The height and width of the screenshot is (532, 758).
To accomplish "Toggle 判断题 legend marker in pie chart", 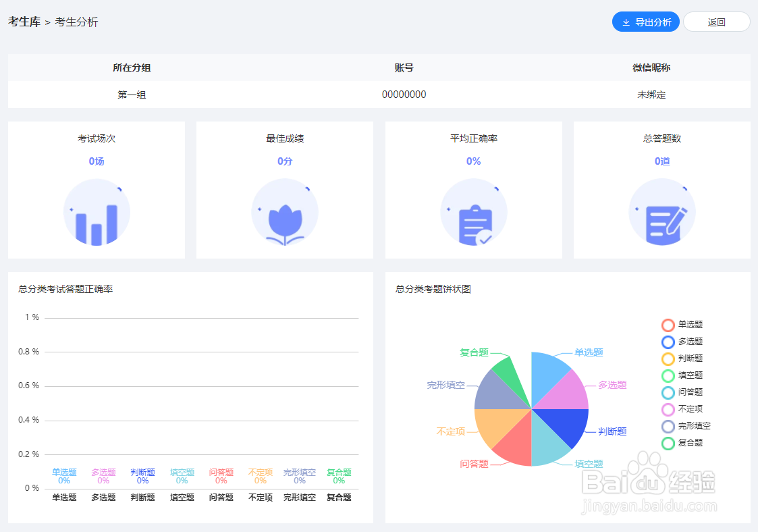I will (x=668, y=359).
